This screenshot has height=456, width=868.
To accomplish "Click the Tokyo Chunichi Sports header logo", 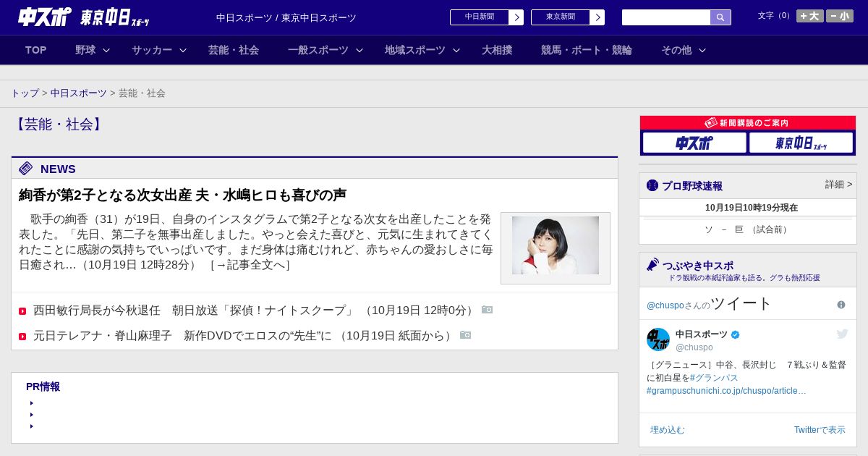I will [115, 17].
